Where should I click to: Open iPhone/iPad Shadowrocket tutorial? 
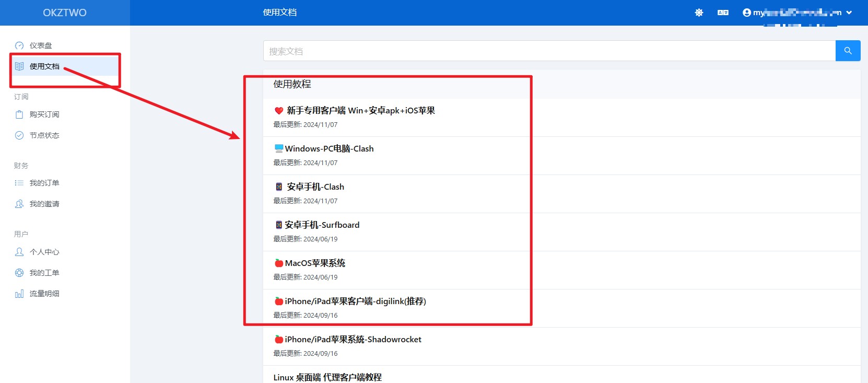click(353, 340)
